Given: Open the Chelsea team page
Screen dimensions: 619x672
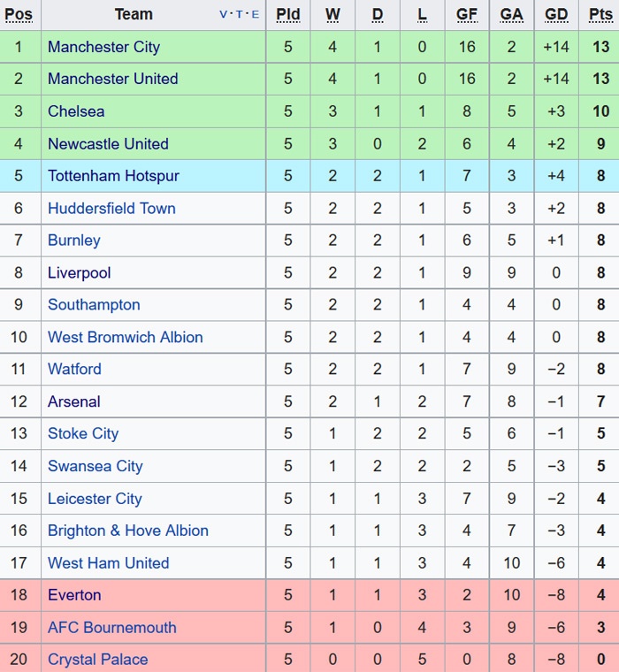Looking at the screenshot, I should (76, 111).
